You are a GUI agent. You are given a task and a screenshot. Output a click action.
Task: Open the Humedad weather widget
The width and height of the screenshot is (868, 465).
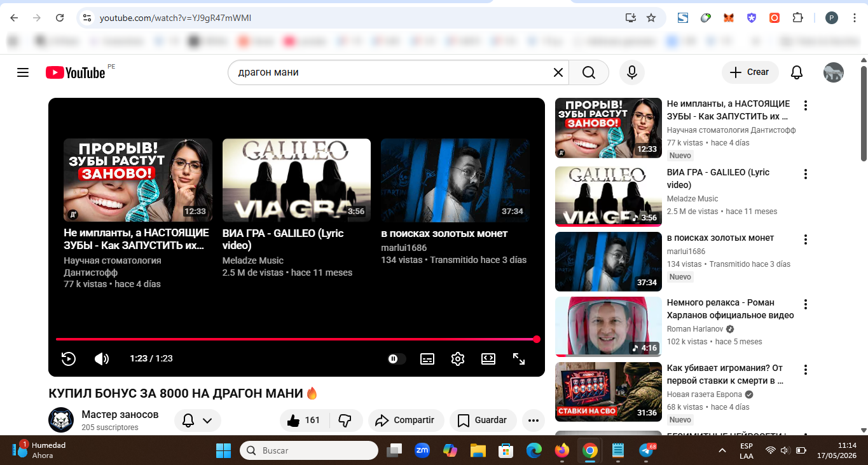(39, 450)
